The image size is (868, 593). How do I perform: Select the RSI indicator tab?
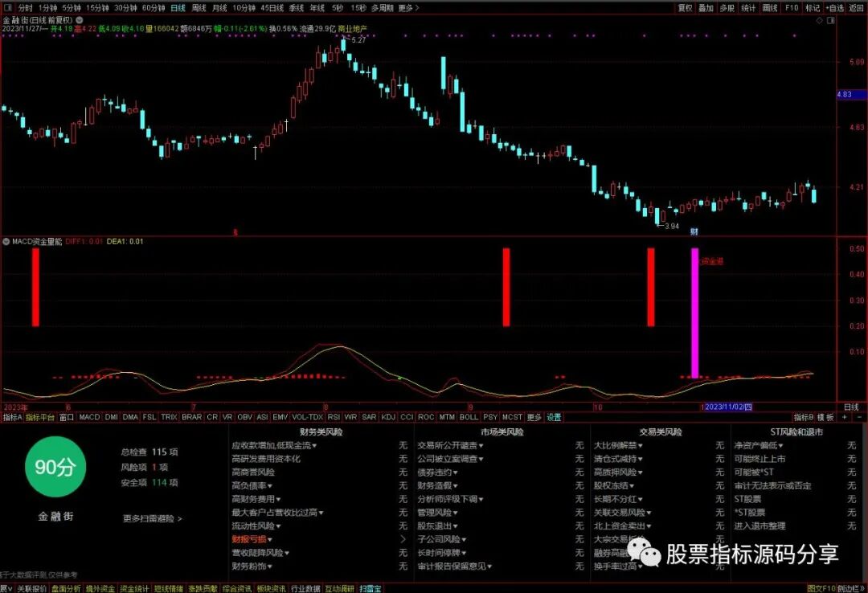click(x=334, y=417)
